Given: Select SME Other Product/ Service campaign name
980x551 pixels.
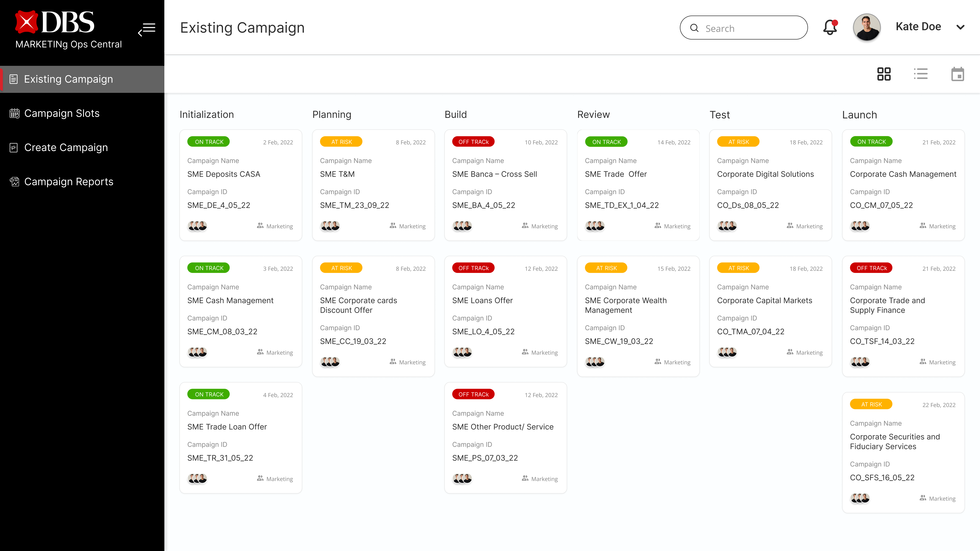Looking at the screenshot, I should (x=503, y=427).
